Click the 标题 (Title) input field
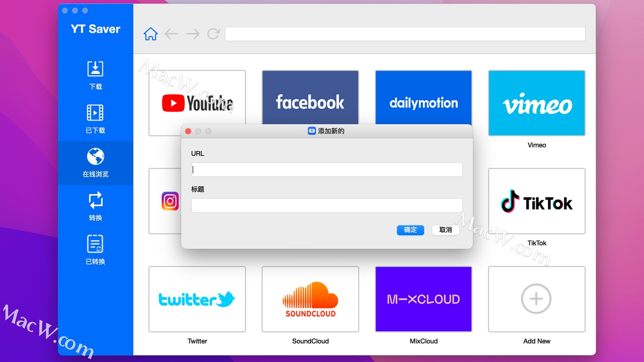Image resolution: width=644 pixels, height=362 pixels. point(327,205)
